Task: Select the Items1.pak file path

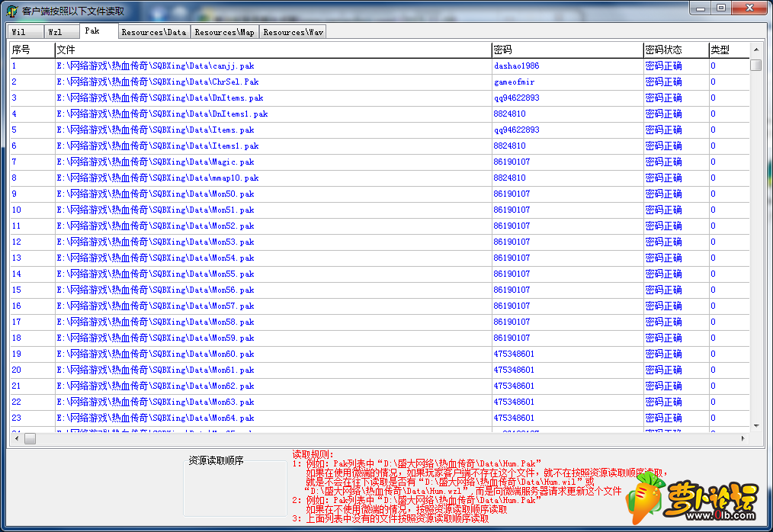Action: point(158,146)
